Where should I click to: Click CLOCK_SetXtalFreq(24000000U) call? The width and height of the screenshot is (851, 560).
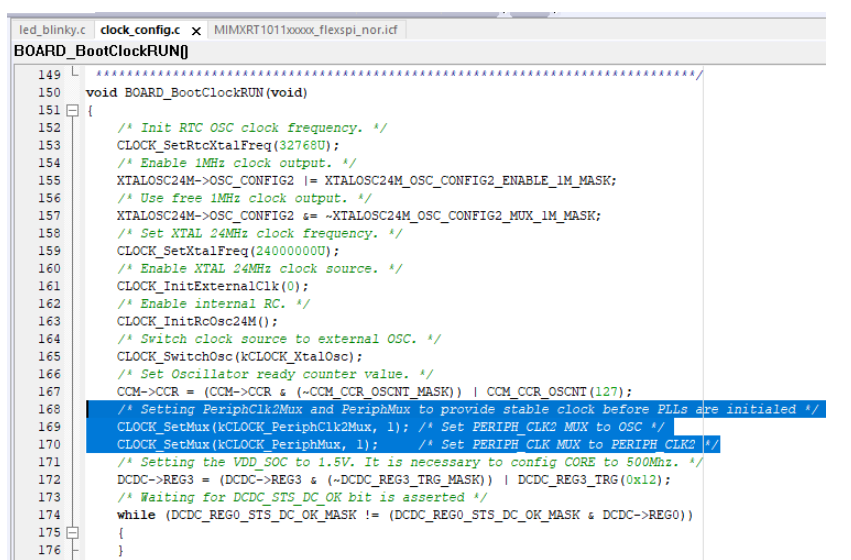pos(228,251)
